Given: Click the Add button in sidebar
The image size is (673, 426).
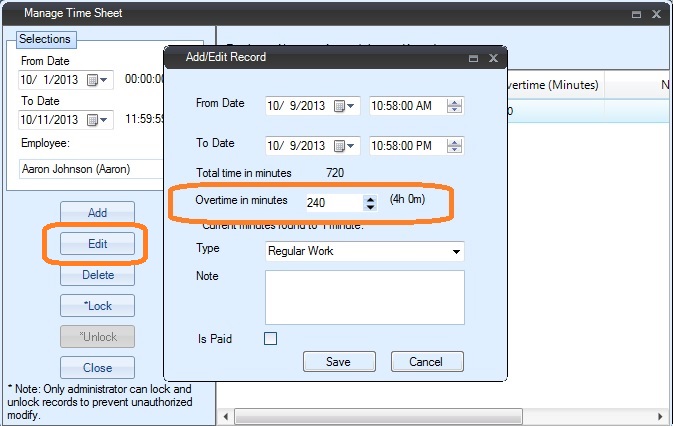Looking at the screenshot, I should pos(97,213).
